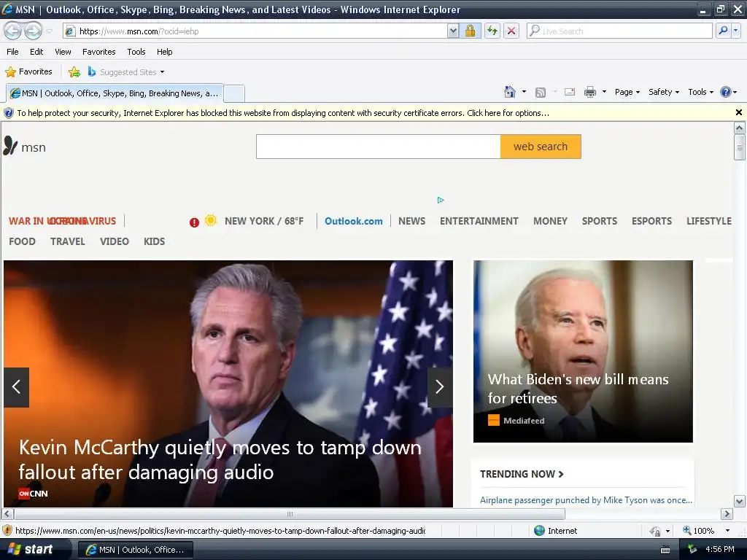Viewport: 747px width, 560px height.
Task: Expand the Home button dropdown arrow
Action: (524, 91)
